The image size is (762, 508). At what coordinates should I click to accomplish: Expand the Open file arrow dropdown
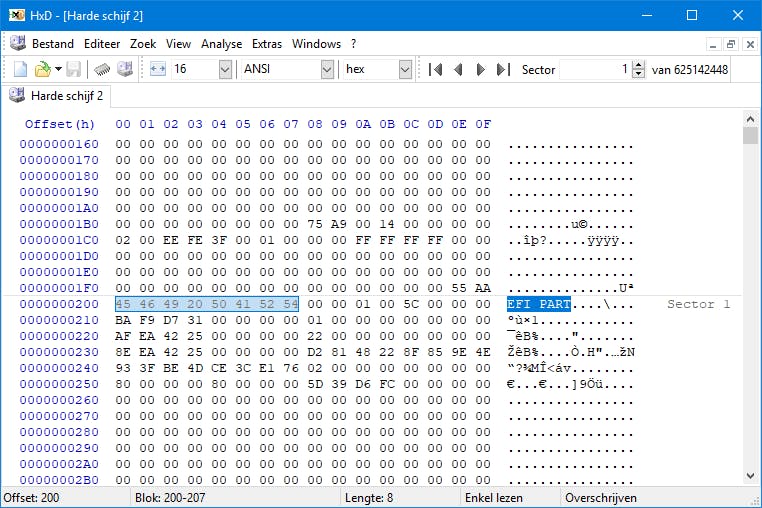click(58, 69)
